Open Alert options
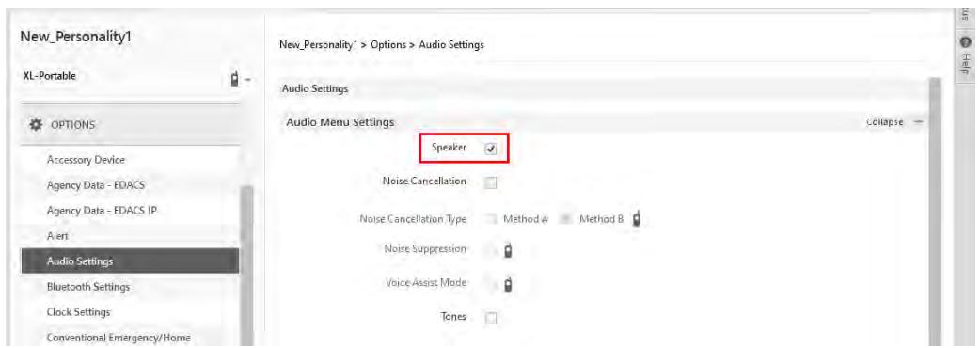 pos(57,236)
